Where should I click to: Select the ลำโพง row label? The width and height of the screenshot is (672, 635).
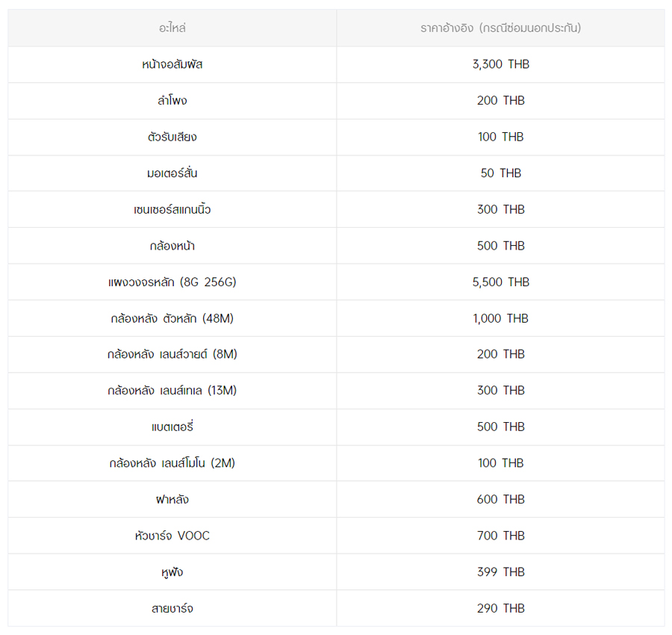click(x=172, y=101)
